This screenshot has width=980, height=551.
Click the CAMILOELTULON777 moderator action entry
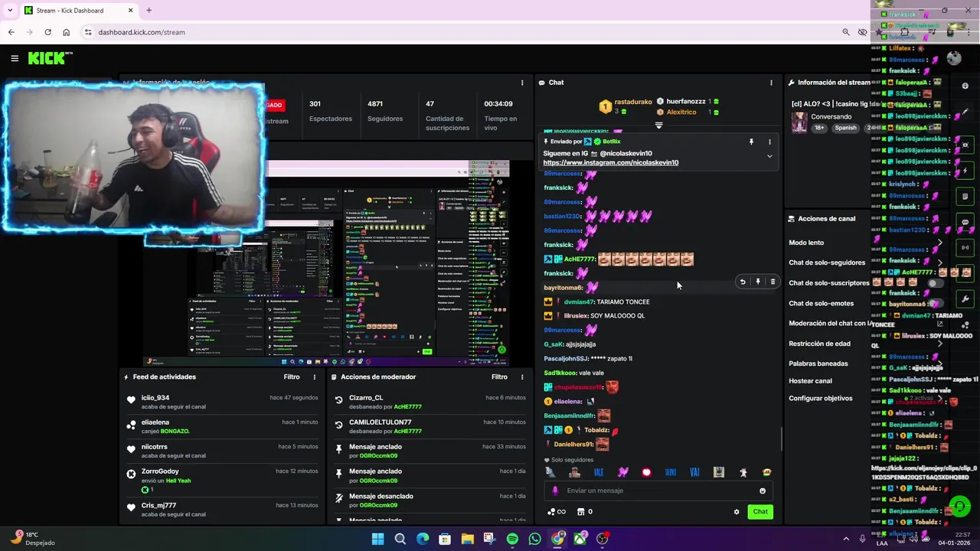(x=431, y=427)
